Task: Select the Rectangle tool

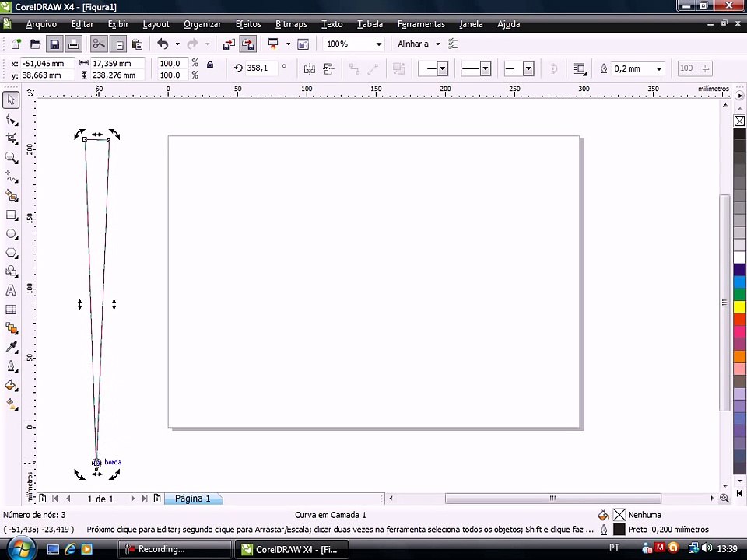Action: click(11, 215)
